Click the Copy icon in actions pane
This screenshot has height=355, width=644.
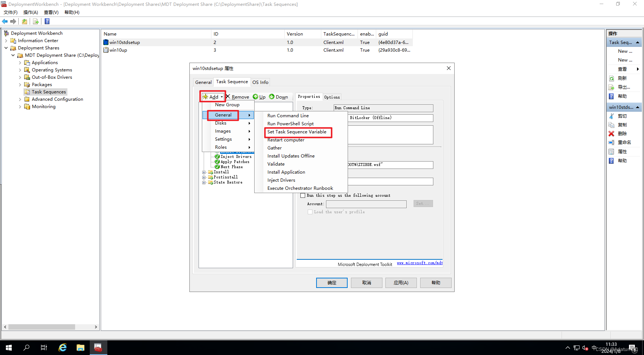click(x=611, y=125)
